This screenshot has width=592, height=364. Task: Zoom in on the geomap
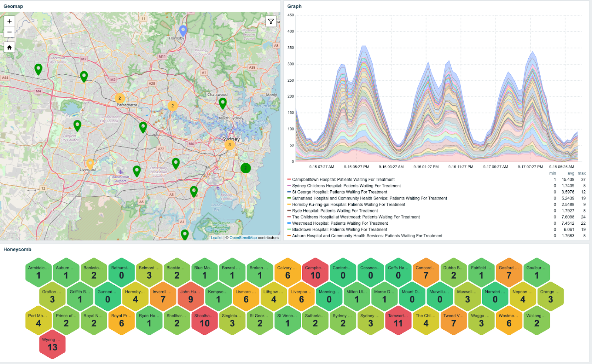point(9,21)
